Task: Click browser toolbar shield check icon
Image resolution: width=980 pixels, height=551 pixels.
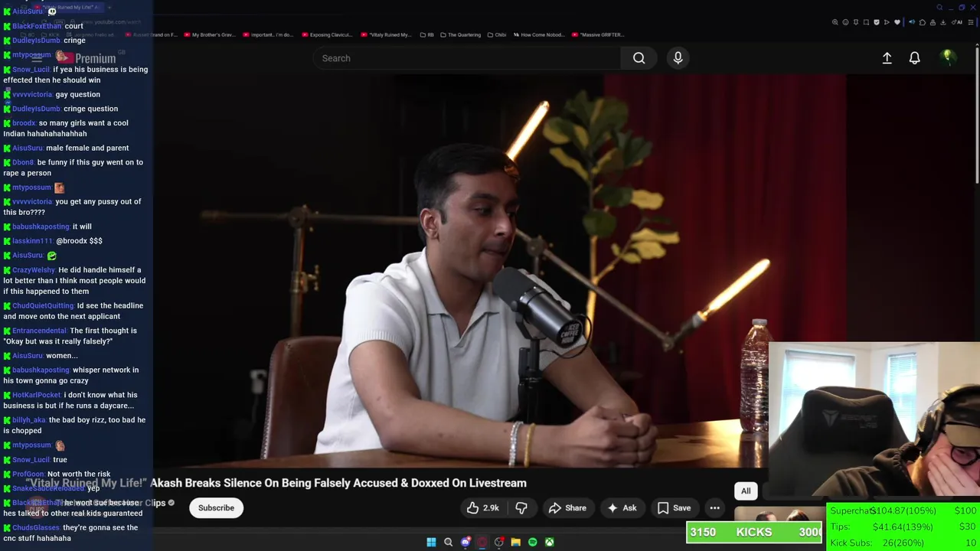Action: pos(877,22)
